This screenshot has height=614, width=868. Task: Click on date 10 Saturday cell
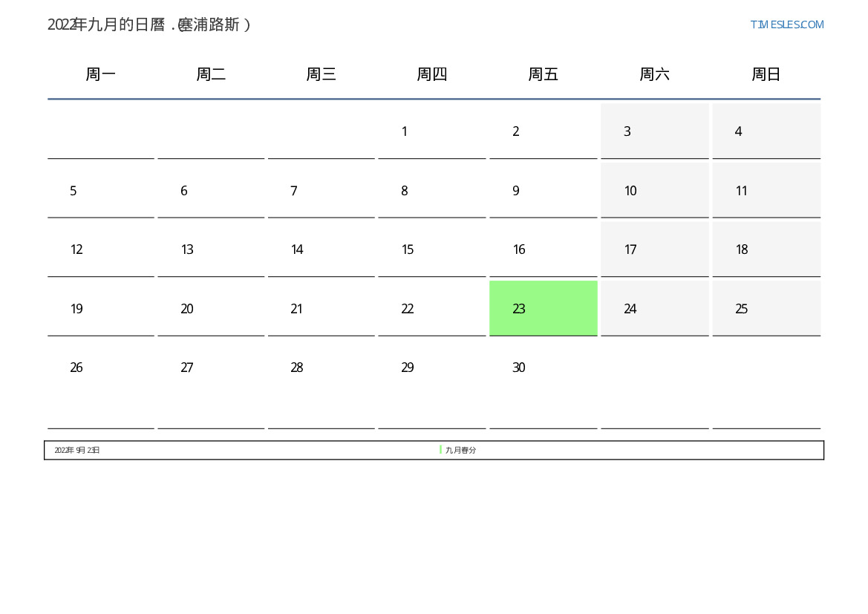point(654,191)
